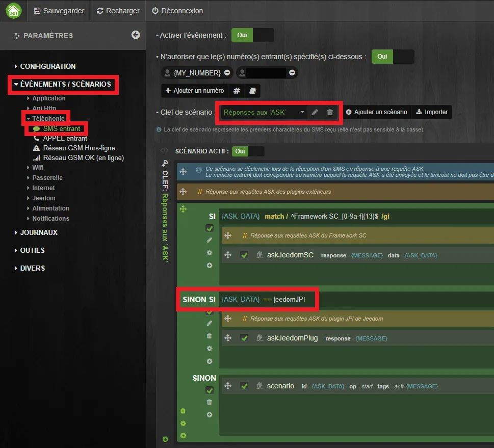Screen dimensions: 494x448
Task: Delete the SINON SI block with trash icon
Action: click(209, 336)
